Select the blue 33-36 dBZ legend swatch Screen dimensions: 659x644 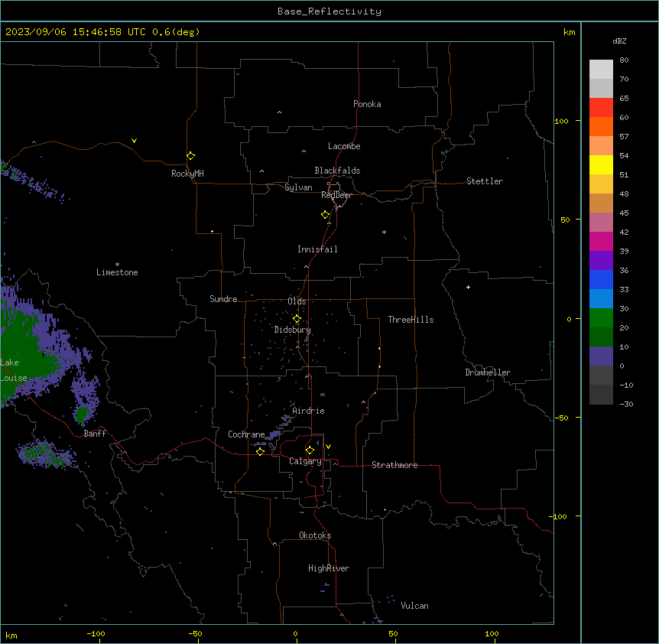coord(601,279)
